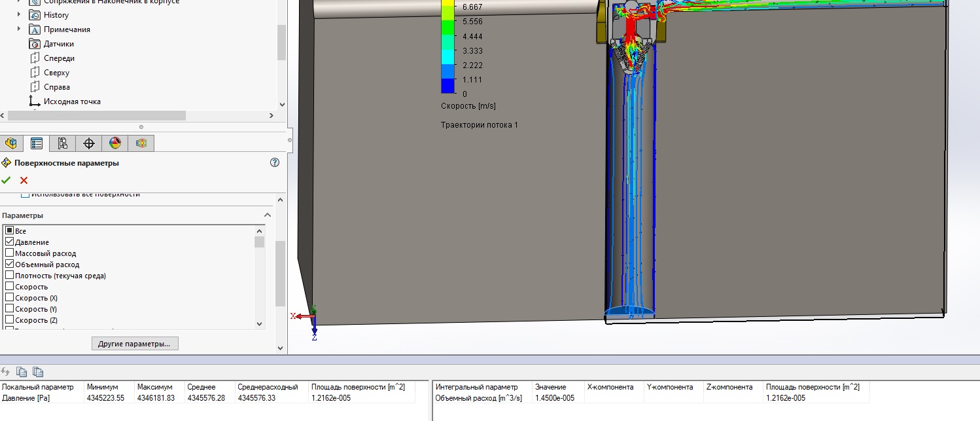This screenshot has width=980, height=421.
Task: Switch to the ConfigurationManager tab icon
Action: click(x=63, y=143)
